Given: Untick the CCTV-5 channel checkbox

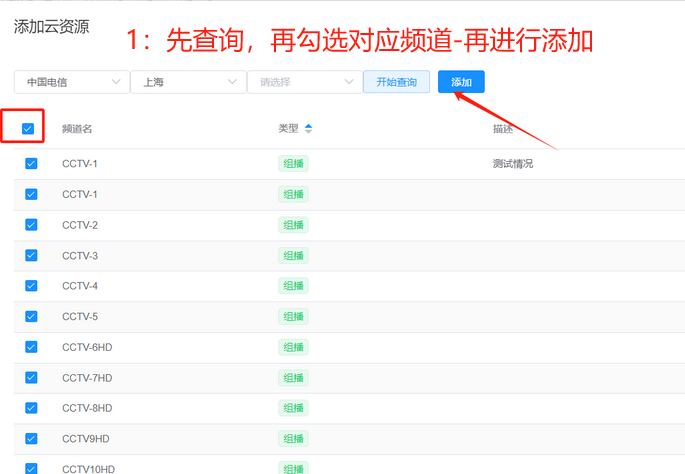Looking at the screenshot, I should (31, 316).
